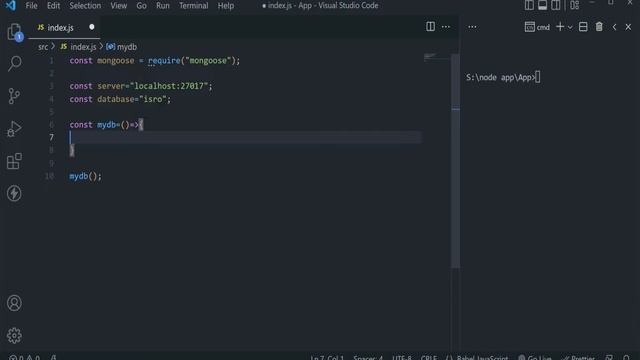Toggle the primary side bar layout
Screen dimensions: 640x360
point(529,5)
